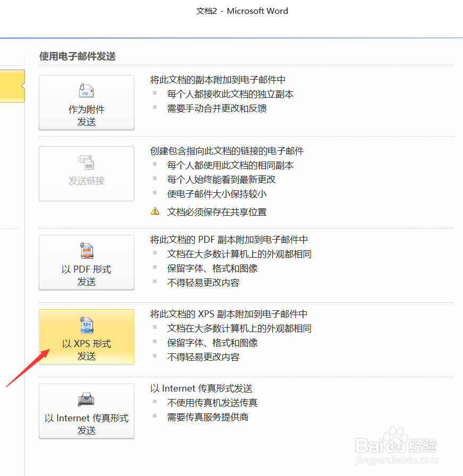Select the fax machine icon
The height and width of the screenshot is (476, 463).
point(86,399)
